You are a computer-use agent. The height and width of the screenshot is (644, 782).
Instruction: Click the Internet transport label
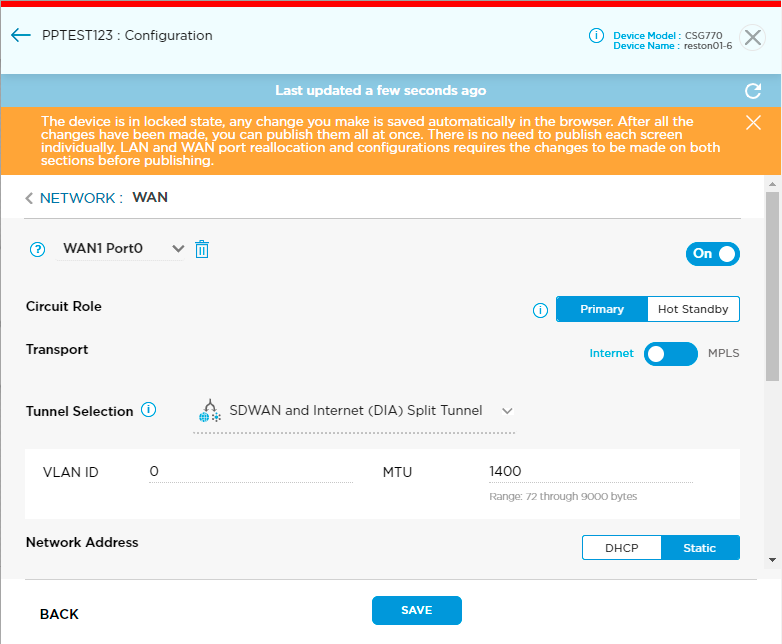pos(611,353)
